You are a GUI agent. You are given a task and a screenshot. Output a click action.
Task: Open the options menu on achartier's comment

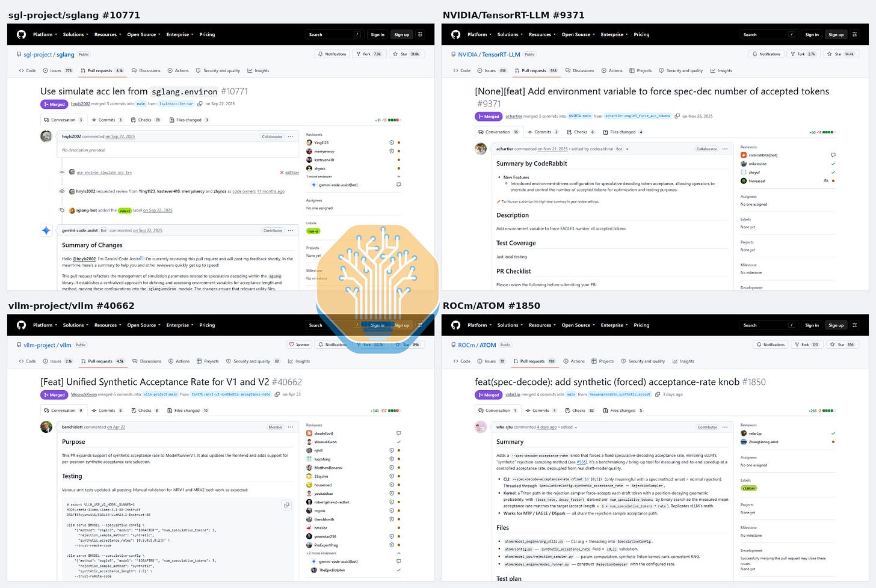coord(725,149)
